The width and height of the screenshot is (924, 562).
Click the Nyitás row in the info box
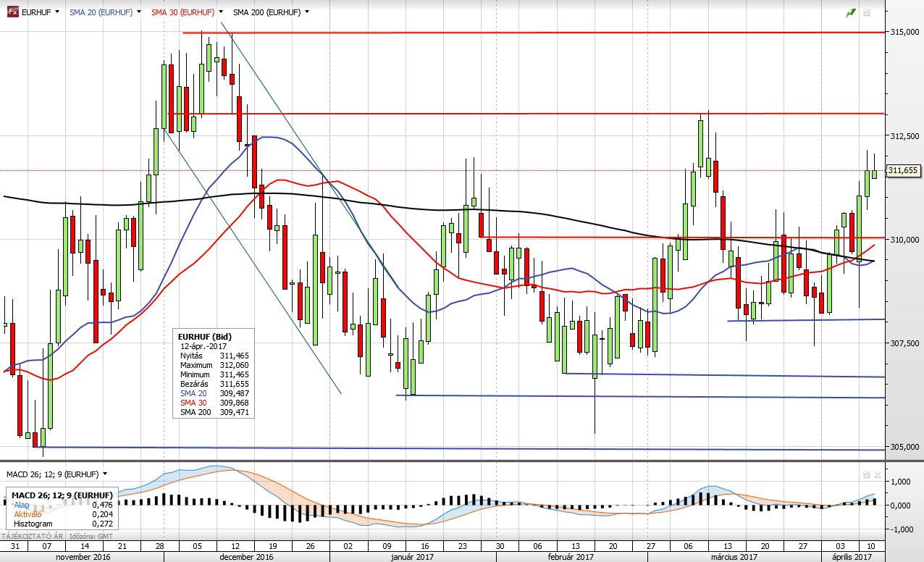click(x=214, y=356)
